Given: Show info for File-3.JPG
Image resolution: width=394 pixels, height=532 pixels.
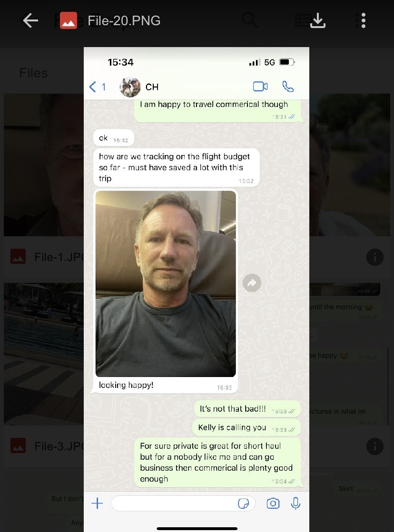Looking at the screenshot, I should (374, 446).
